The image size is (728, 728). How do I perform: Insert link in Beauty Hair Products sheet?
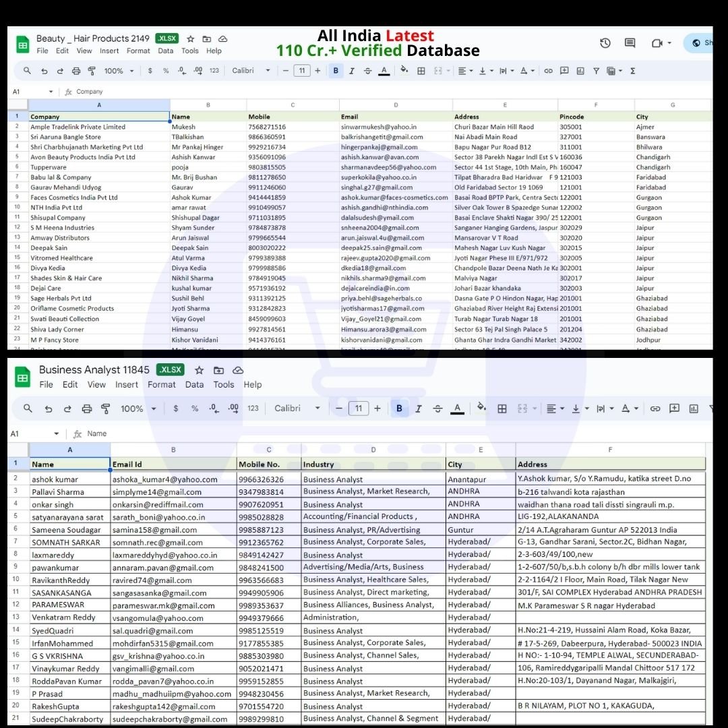[548, 71]
